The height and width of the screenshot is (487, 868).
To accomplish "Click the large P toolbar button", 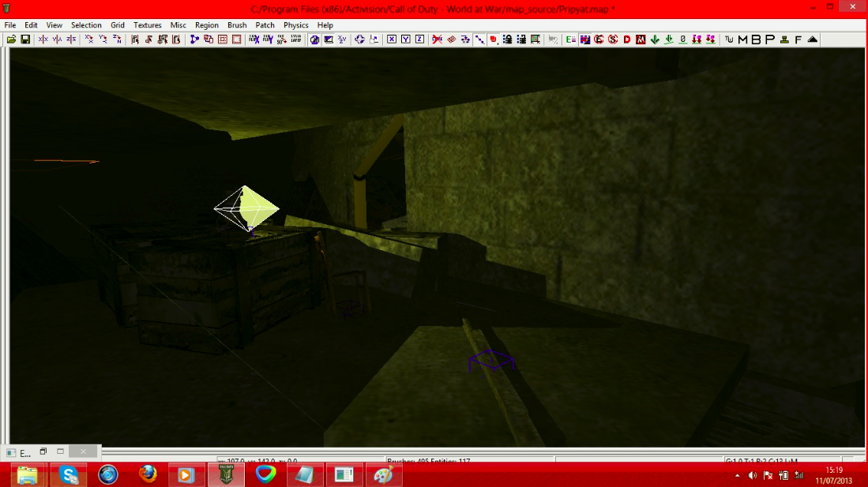I will click(x=770, y=39).
